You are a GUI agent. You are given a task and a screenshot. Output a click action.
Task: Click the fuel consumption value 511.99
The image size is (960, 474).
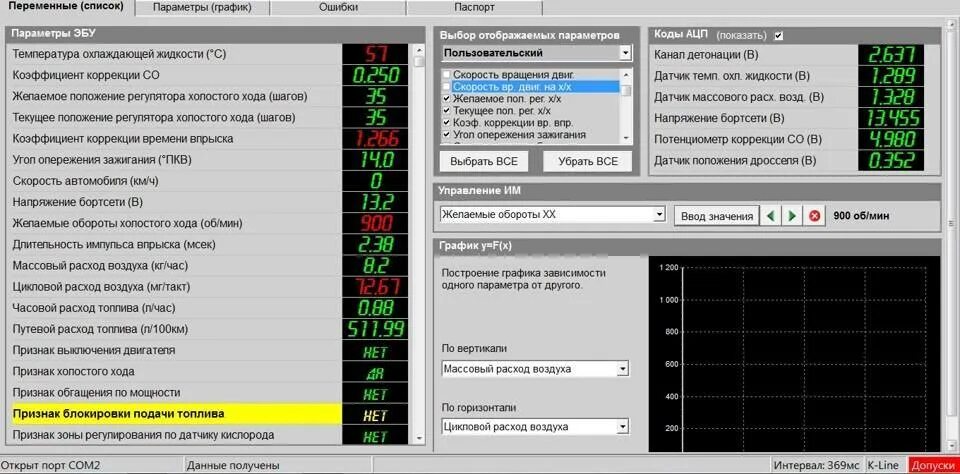pyautogui.click(x=375, y=329)
